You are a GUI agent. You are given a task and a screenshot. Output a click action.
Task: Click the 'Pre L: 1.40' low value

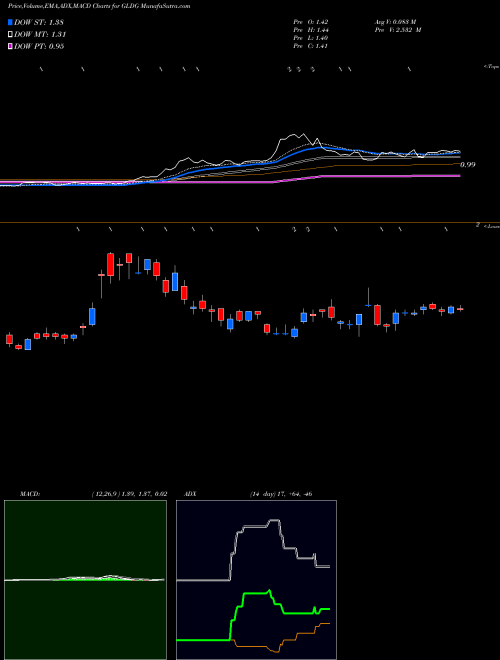coord(311,38)
